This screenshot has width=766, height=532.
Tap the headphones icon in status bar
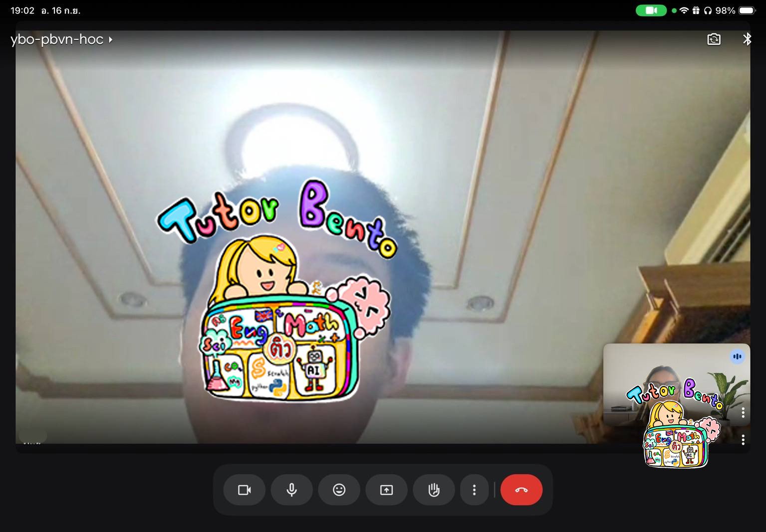point(707,10)
